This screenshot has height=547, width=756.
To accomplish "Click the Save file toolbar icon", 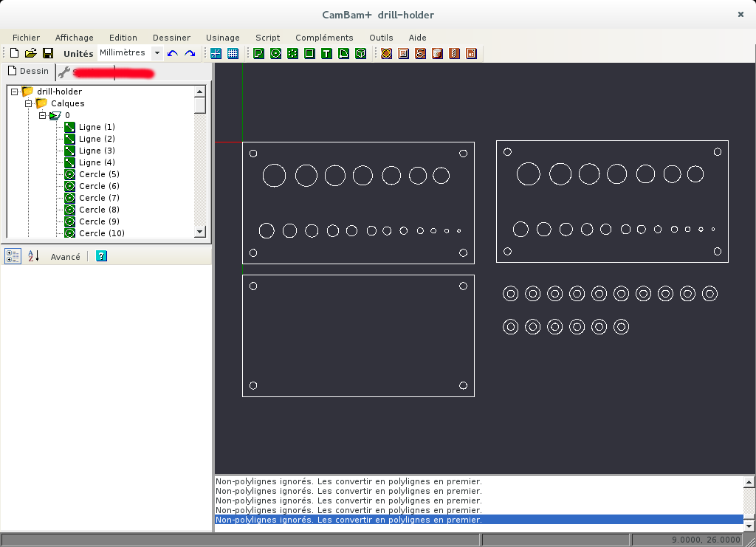I will (x=47, y=53).
